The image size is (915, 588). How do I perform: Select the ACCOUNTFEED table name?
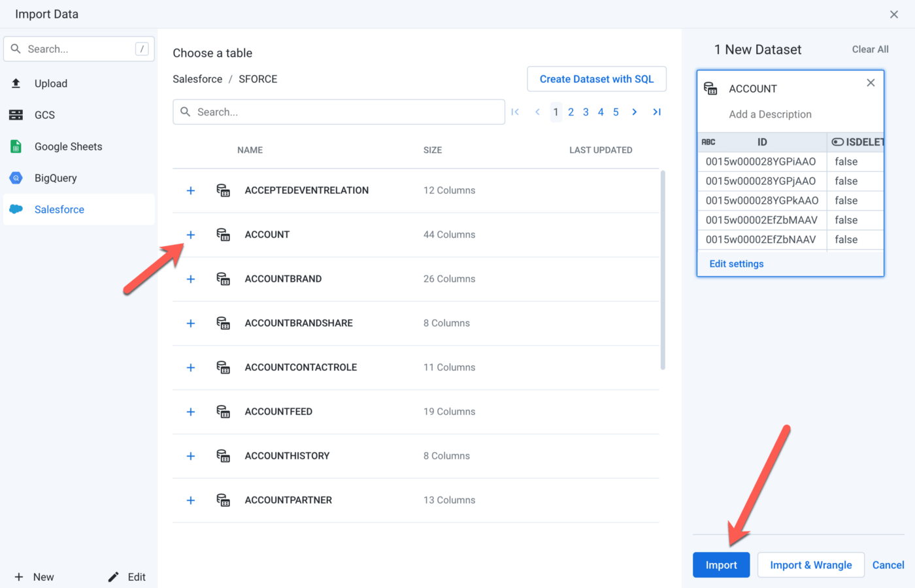click(278, 412)
